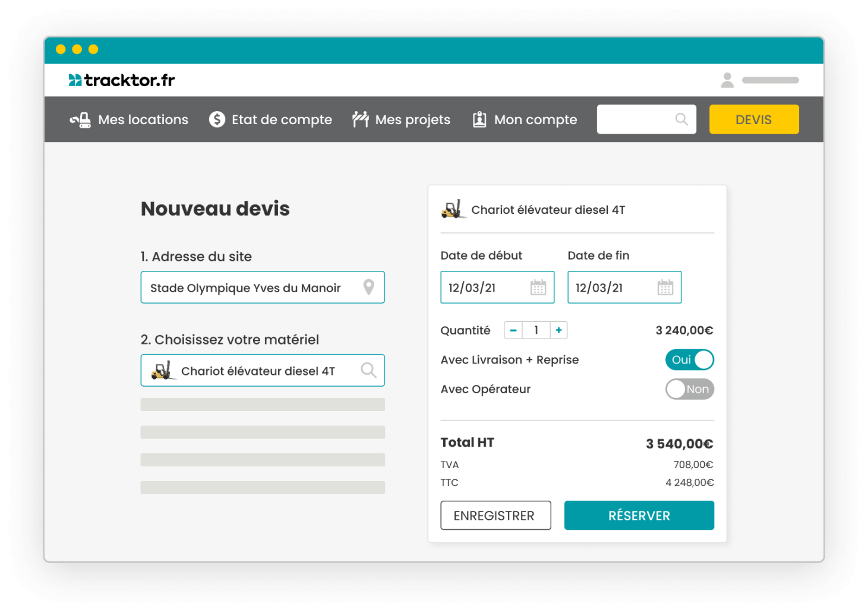Image resolution: width=868 pixels, height=613 pixels.
Task: Click the tracktor.fr logo
Action: point(122,80)
